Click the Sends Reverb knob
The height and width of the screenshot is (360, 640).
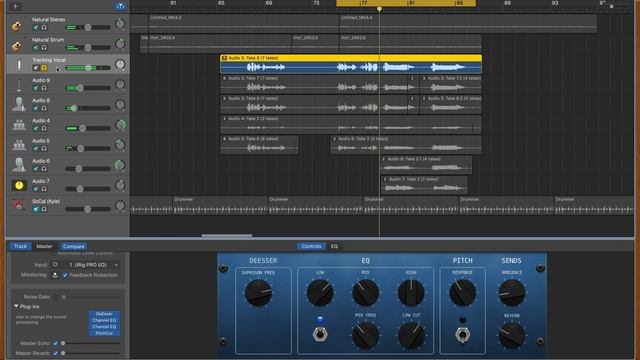click(x=511, y=336)
